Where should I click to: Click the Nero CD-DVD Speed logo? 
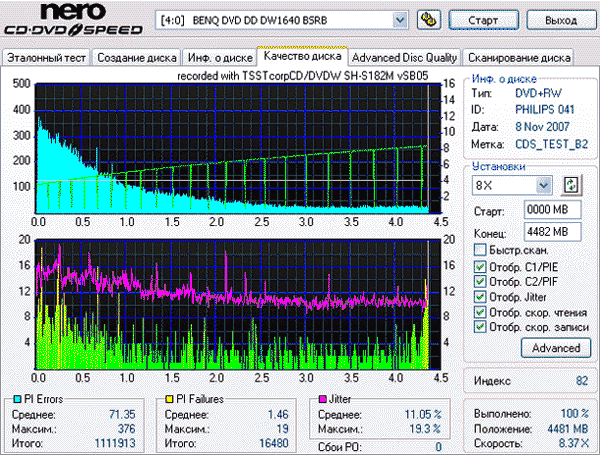tap(73, 19)
